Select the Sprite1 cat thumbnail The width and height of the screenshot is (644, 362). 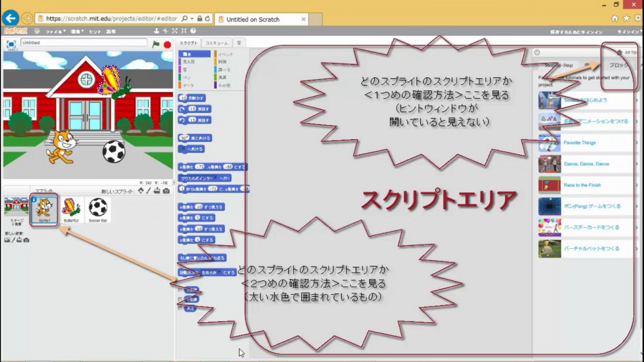pyautogui.click(x=44, y=210)
